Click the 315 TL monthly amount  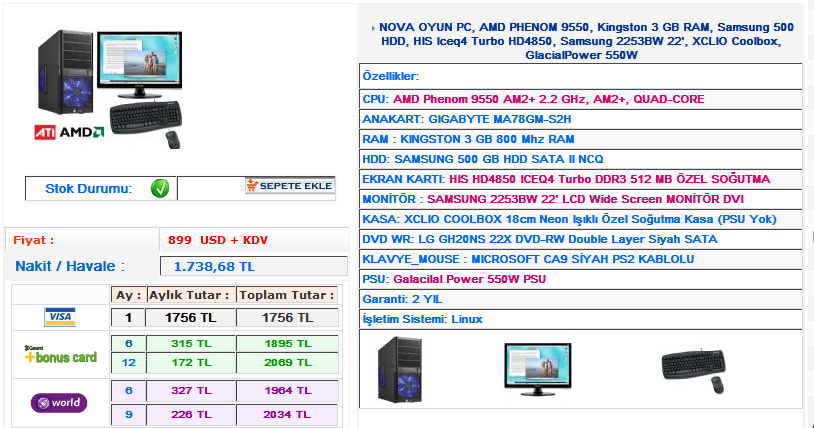coord(191,343)
